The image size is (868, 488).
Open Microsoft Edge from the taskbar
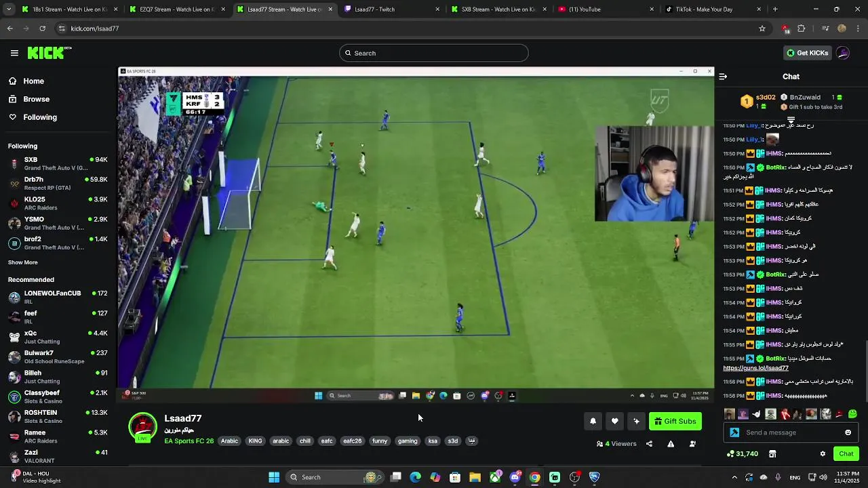point(415,477)
